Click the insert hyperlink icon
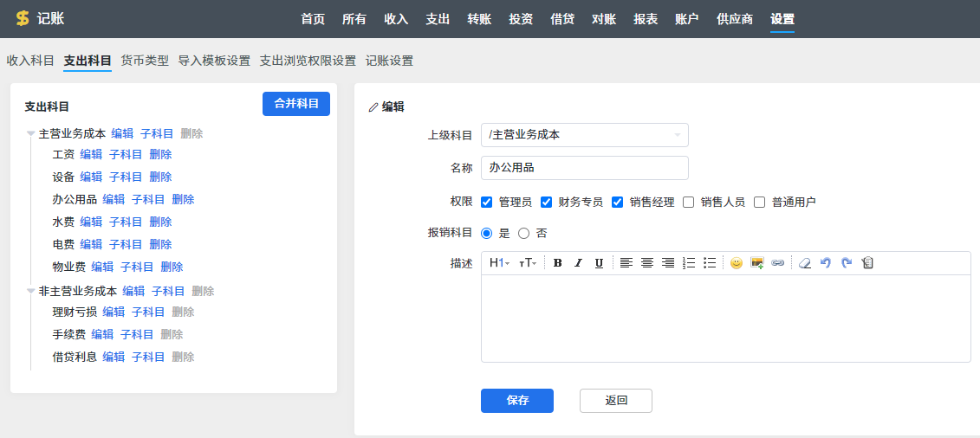This screenshot has width=980, height=438. [x=777, y=263]
